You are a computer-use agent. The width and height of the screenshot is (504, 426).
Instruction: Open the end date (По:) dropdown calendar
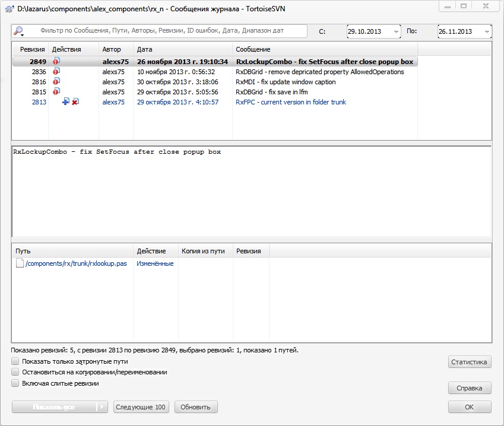coord(486,31)
